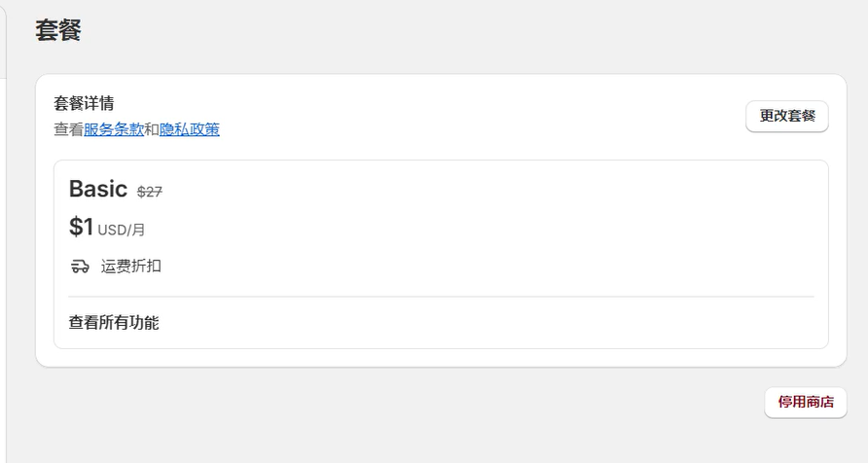
Task: Select the 套餐详情 card title
Action: click(x=85, y=104)
